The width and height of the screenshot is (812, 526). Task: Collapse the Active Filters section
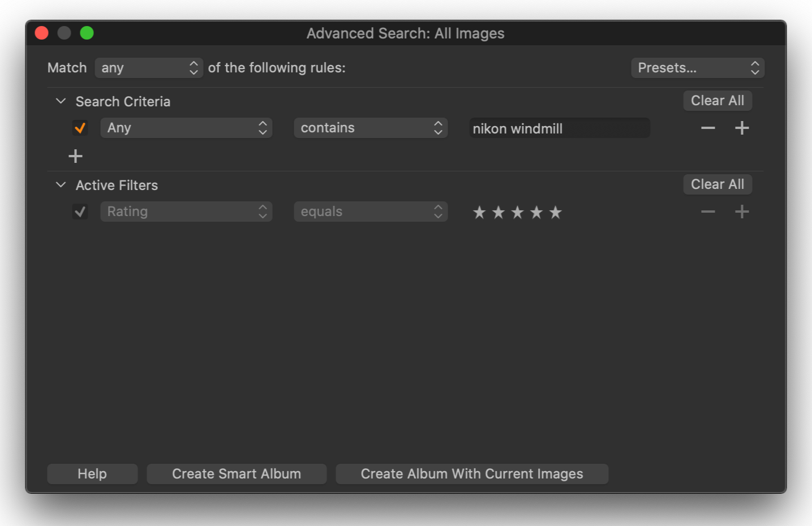61,185
